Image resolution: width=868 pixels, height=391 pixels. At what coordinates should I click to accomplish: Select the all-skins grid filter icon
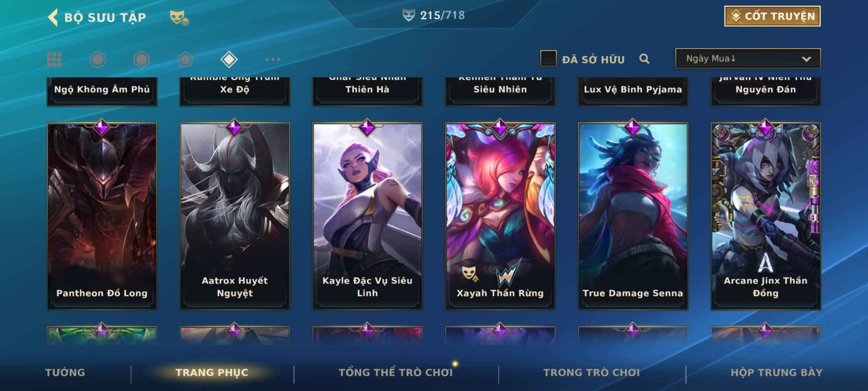(54, 59)
